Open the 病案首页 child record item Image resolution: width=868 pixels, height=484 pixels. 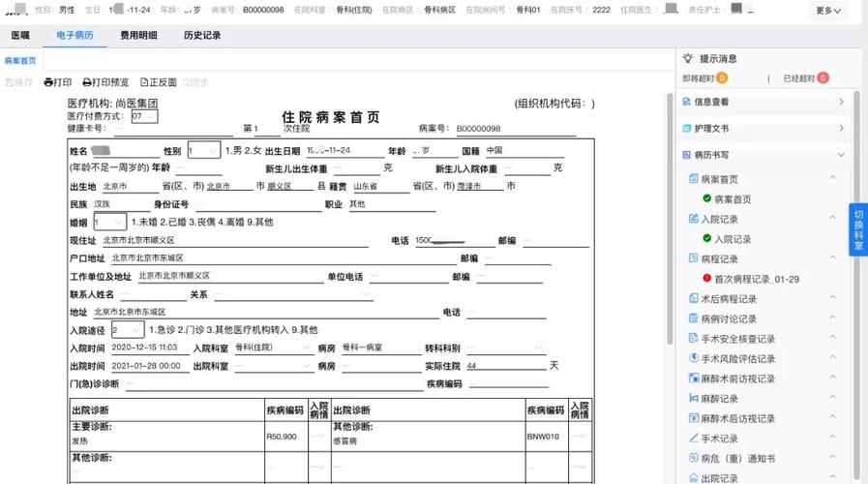tap(733, 199)
